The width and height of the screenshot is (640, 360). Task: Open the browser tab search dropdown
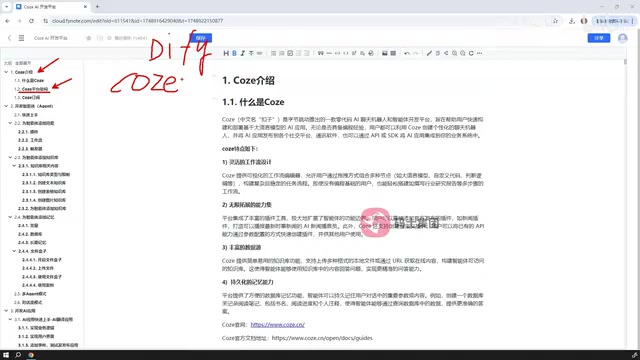pyautogui.click(x=6, y=7)
